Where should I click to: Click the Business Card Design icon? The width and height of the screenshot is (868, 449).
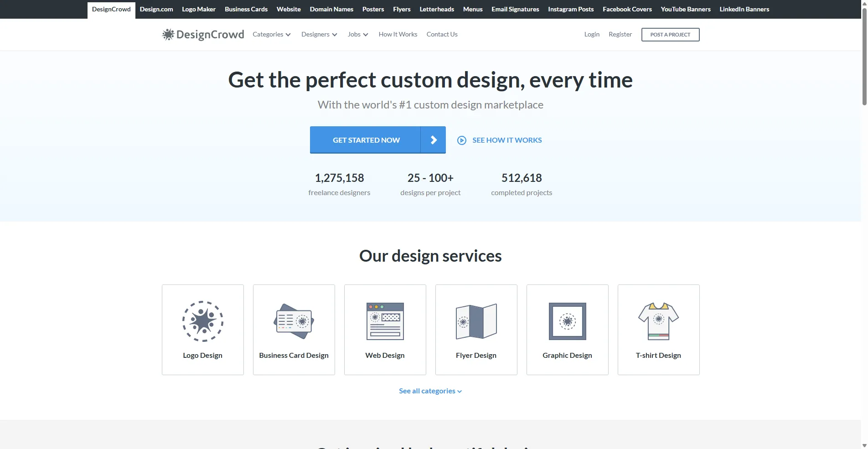pos(294,321)
